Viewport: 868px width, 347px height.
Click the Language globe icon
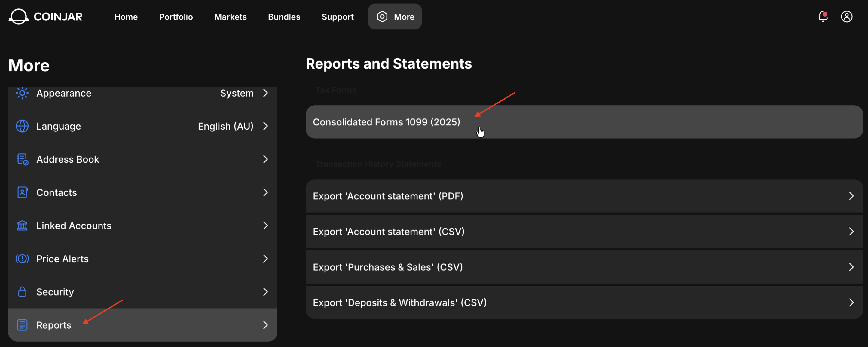(22, 126)
